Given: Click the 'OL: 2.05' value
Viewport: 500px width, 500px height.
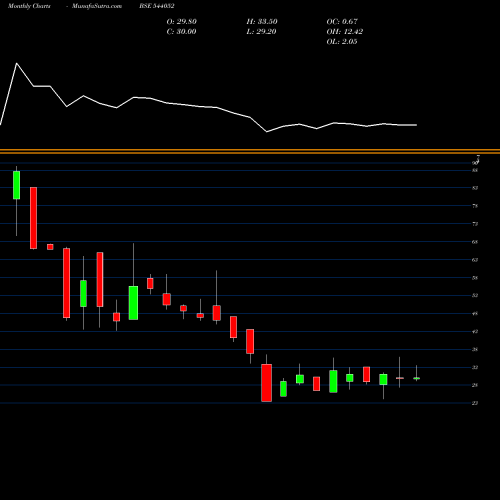Looking at the screenshot, I should coord(342,42).
